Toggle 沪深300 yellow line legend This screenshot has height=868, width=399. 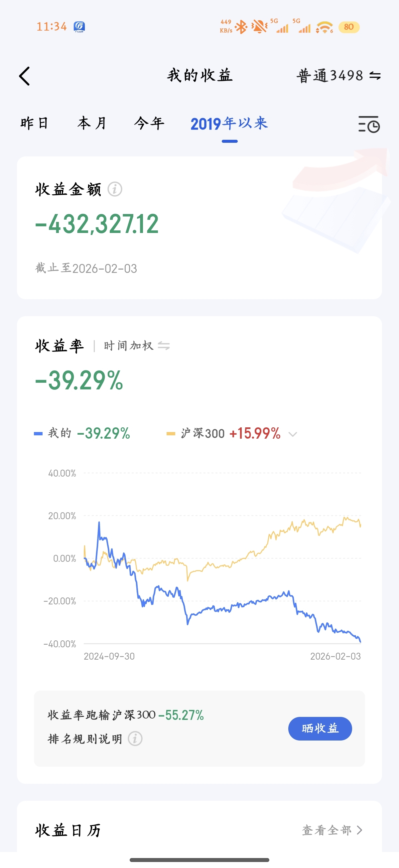[x=223, y=433]
